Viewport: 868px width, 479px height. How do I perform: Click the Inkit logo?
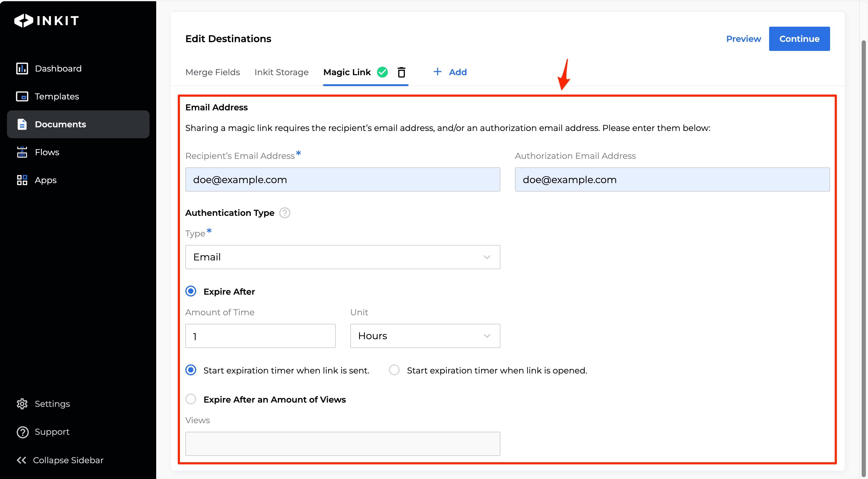point(46,21)
